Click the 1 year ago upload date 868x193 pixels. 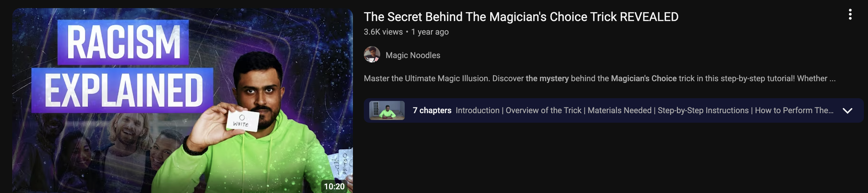(x=430, y=32)
